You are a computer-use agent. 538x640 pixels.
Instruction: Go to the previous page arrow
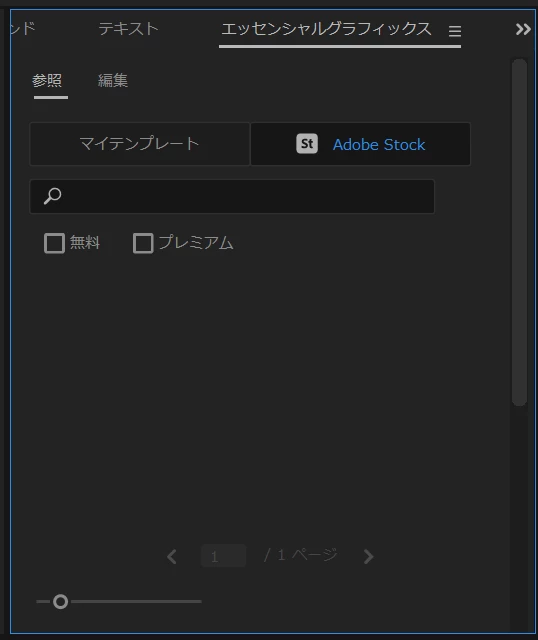pos(172,556)
